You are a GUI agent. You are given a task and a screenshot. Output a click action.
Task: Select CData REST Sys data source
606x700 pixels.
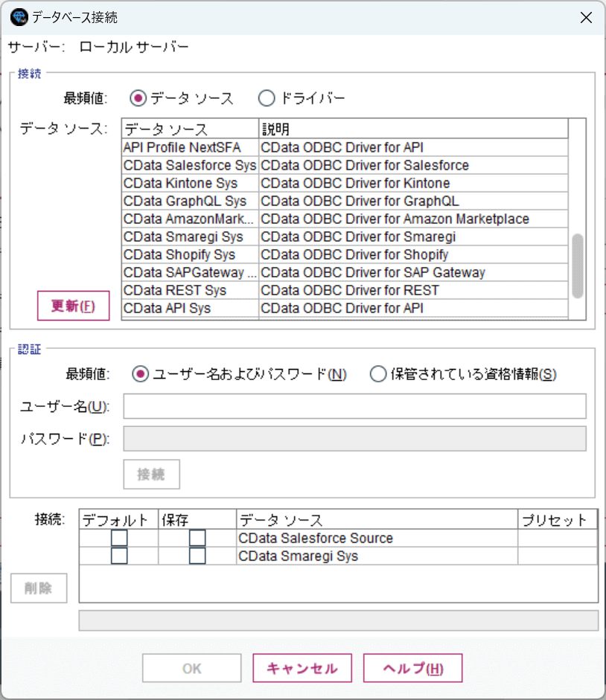click(190, 290)
